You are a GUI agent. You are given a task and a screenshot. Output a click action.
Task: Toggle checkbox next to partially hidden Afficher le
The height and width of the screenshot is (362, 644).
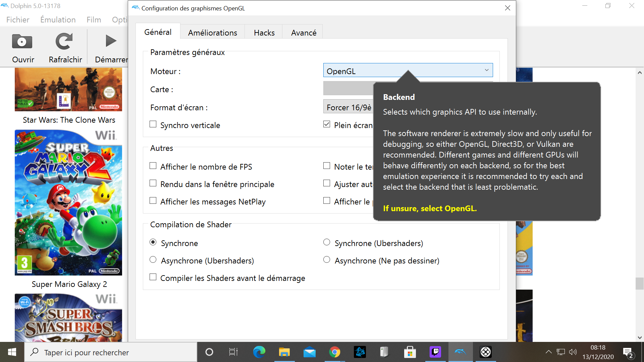click(327, 201)
